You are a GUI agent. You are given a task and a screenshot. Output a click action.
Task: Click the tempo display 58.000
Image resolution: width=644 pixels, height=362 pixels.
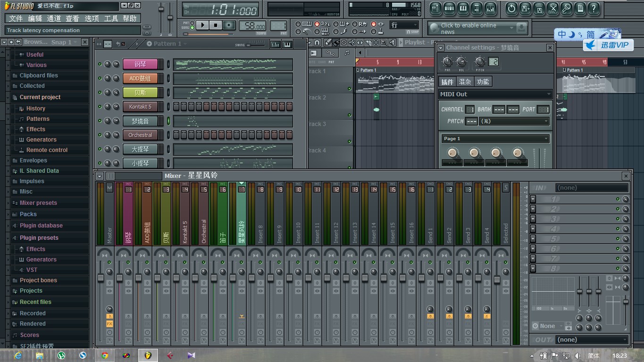pyautogui.click(x=252, y=26)
